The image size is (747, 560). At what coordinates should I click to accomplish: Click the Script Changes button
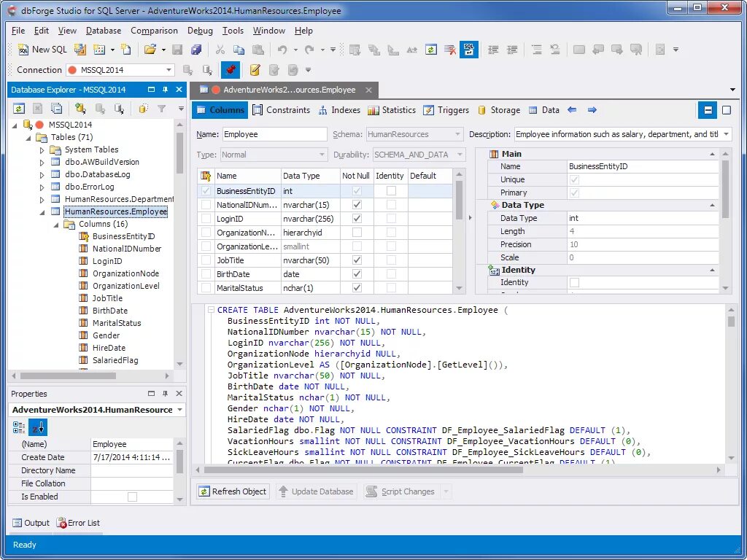[401, 491]
